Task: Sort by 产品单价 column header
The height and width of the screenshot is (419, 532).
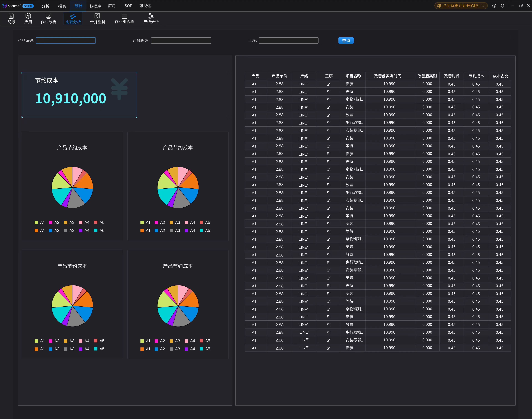Action: pyautogui.click(x=279, y=76)
